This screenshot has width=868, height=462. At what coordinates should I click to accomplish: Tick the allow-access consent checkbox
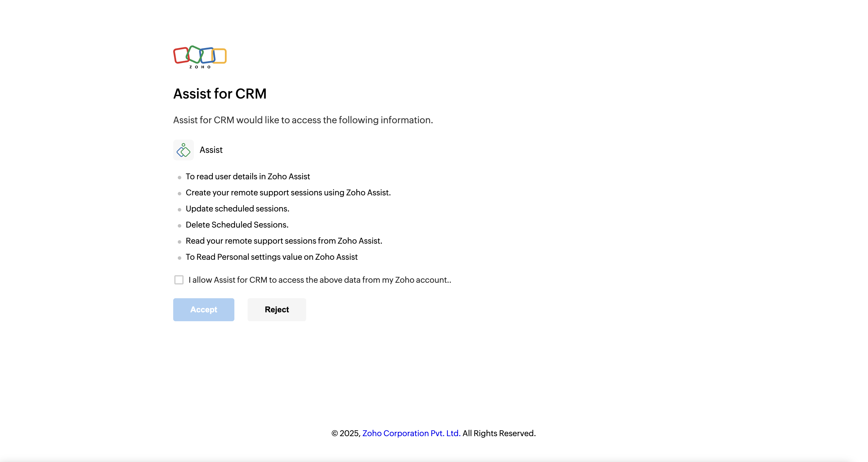coord(179,280)
